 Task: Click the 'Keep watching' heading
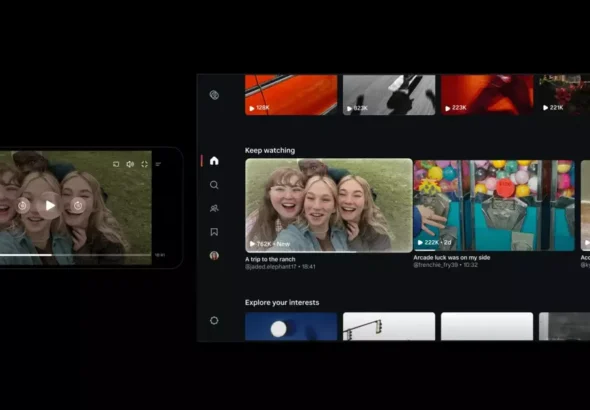click(270, 150)
